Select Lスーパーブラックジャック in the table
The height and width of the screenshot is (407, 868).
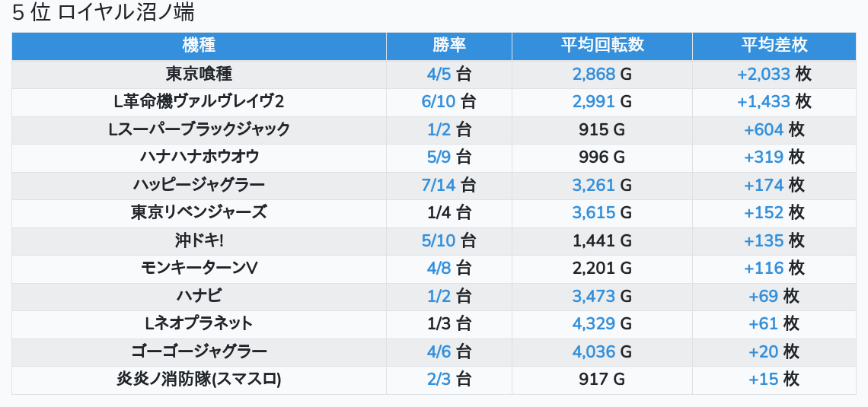[x=199, y=129]
